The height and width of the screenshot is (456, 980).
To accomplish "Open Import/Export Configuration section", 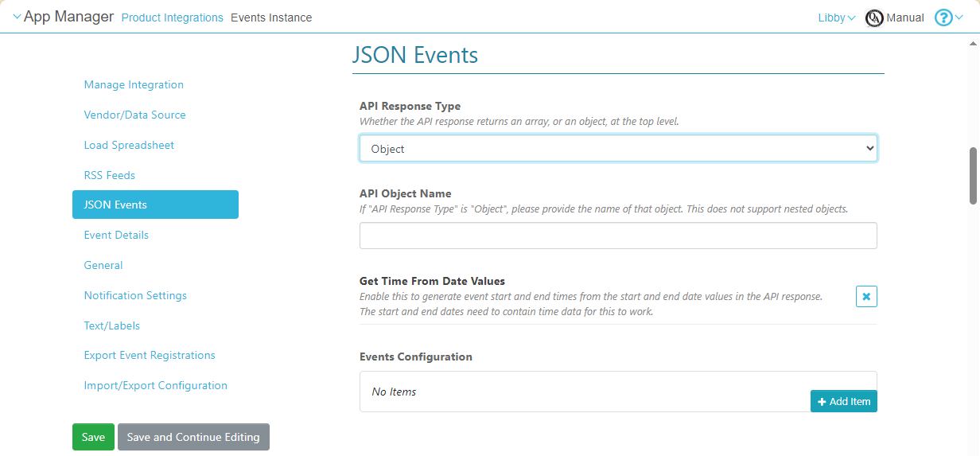I will point(156,386).
